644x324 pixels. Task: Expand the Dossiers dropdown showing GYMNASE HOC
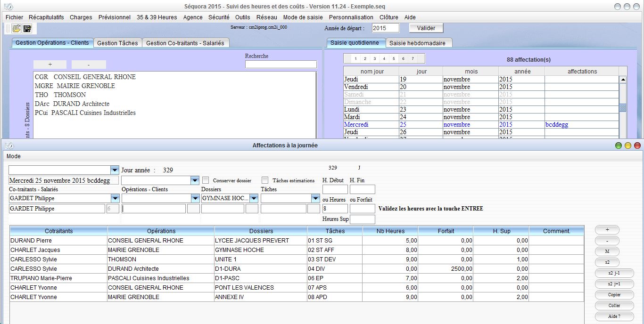(254, 199)
